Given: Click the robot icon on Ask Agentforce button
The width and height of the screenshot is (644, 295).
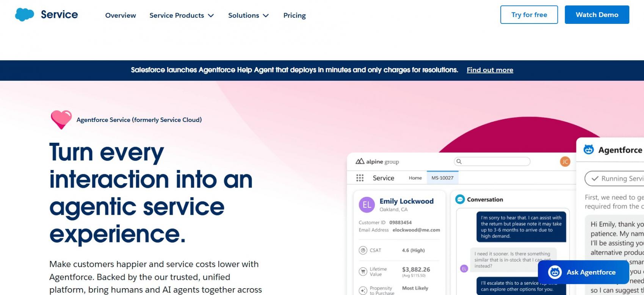Looking at the screenshot, I should [555, 272].
